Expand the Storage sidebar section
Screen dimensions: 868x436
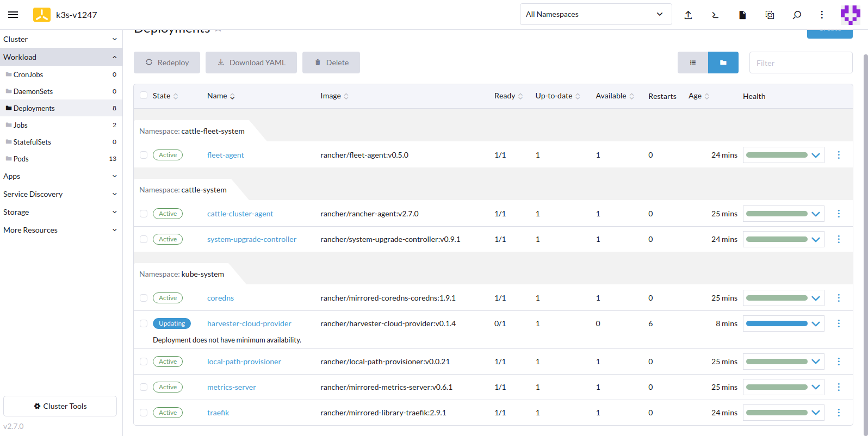click(61, 212)
